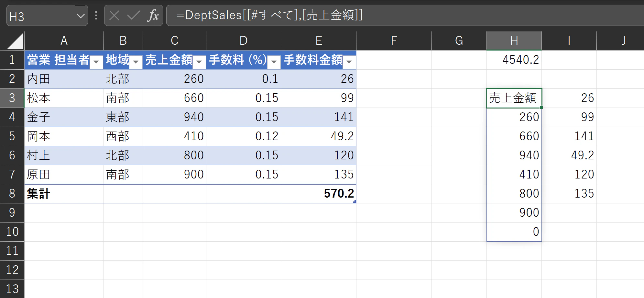The image size is (644, 298).
Task: Select cell with name 村上
Action: pos(64,155)
